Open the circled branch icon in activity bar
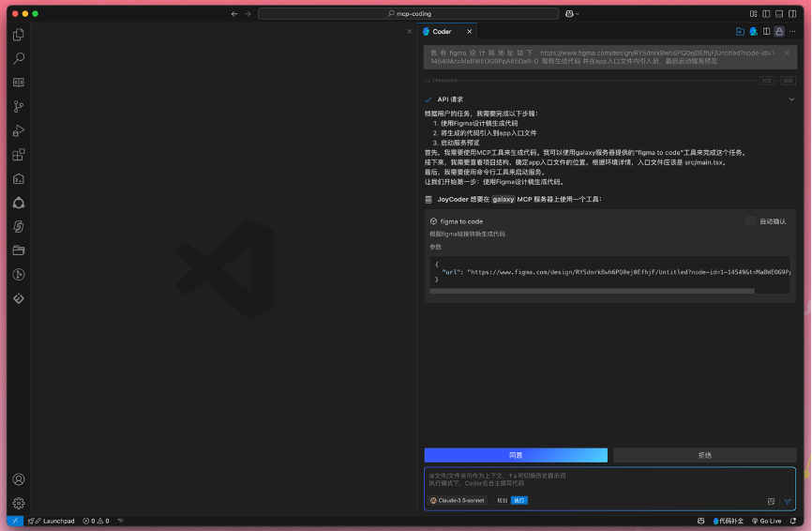The image size is (812, 531). coord(19,275)
